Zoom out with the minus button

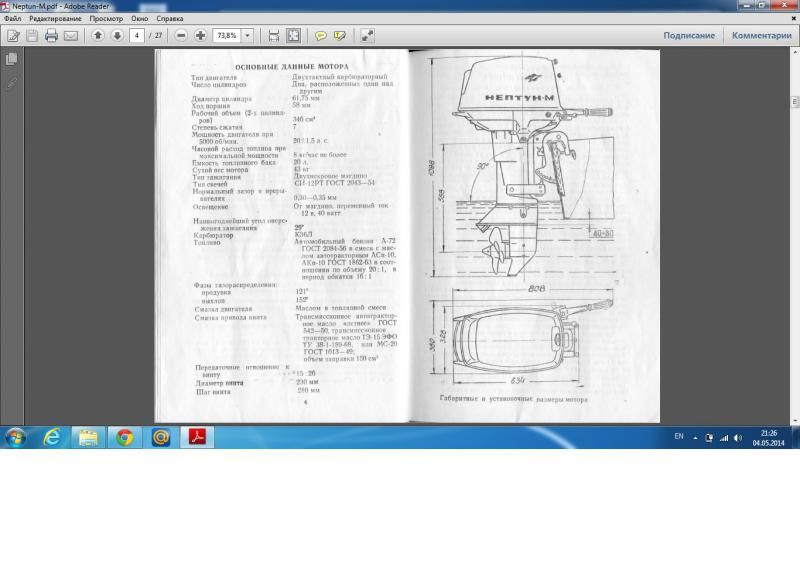(182, 35)
